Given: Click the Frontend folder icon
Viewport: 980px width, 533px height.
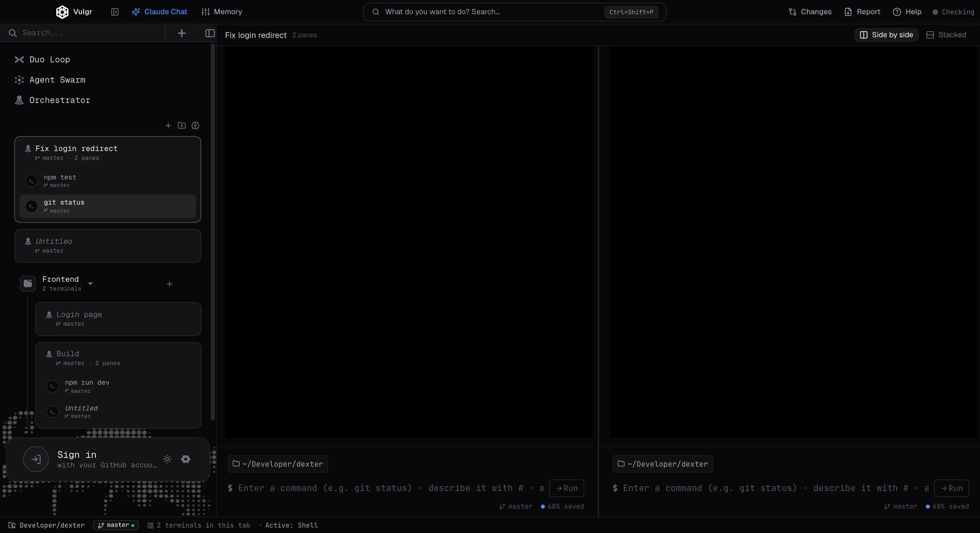Looking at the screenshot, I should click(x=28, y=284).
